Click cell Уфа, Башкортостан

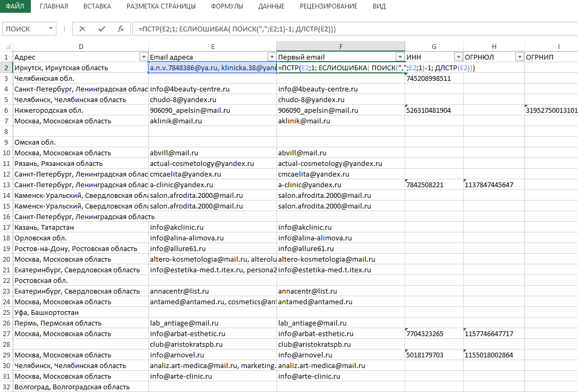point(81,313)
